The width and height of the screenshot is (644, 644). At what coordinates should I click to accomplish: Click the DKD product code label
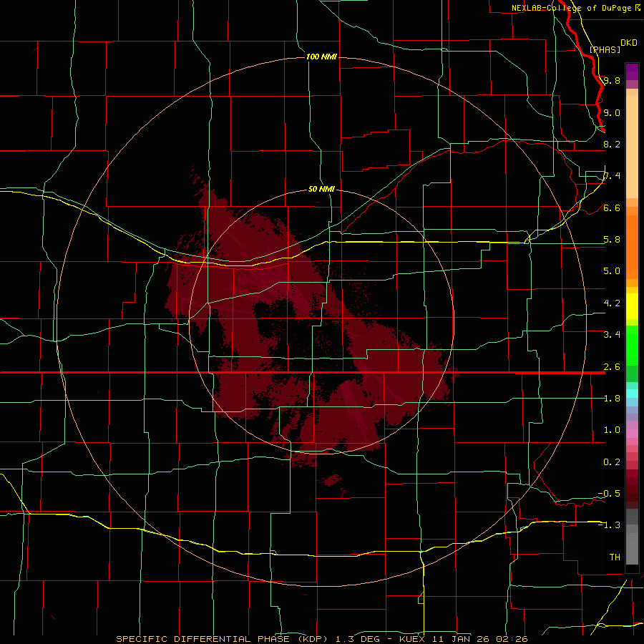(628, 43)
